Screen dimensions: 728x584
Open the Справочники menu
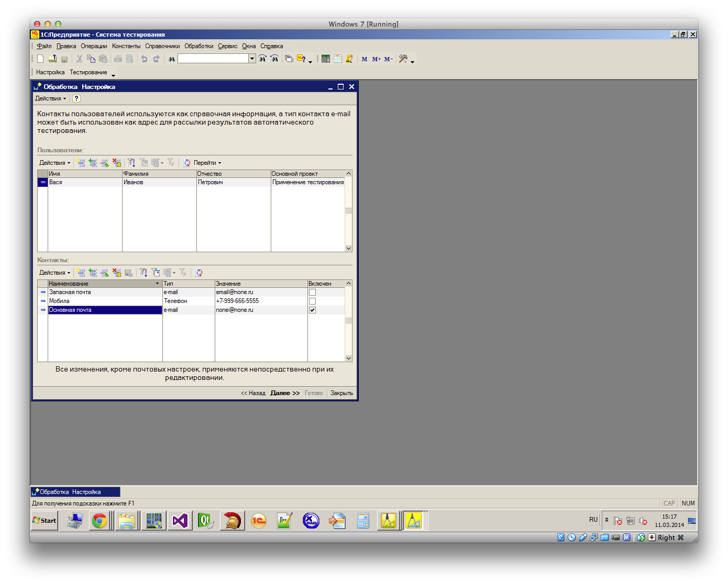coord(162,46)
